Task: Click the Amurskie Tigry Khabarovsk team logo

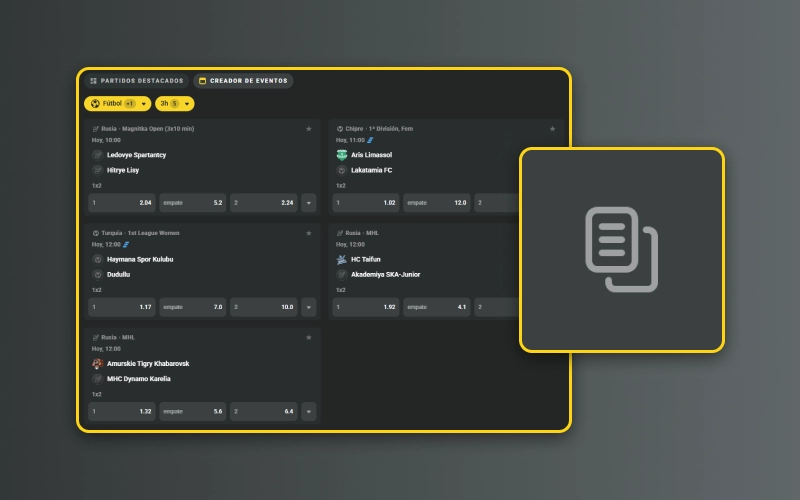Action: pos(98,363)
